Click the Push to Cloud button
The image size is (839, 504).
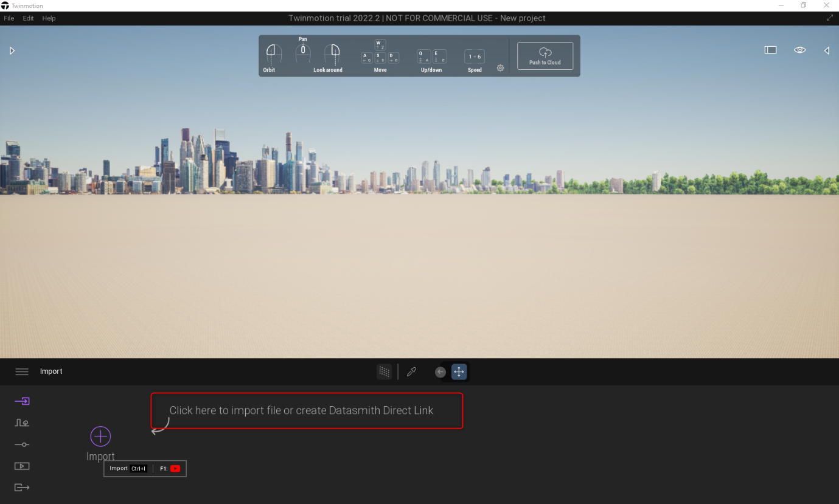545,56
